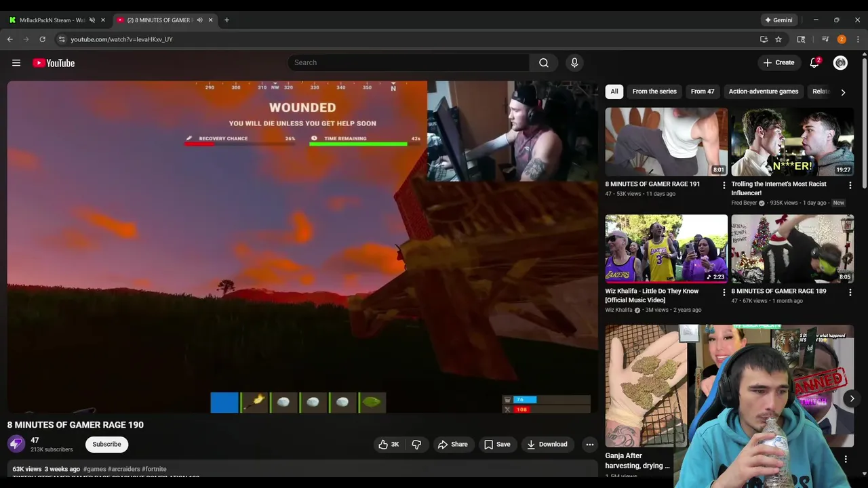Viewport: 868px width, 488px height.
Task: Open 8 MINUTES OF GAMER RAGE 191 thumbnail
Action: (x=667, y=142)
